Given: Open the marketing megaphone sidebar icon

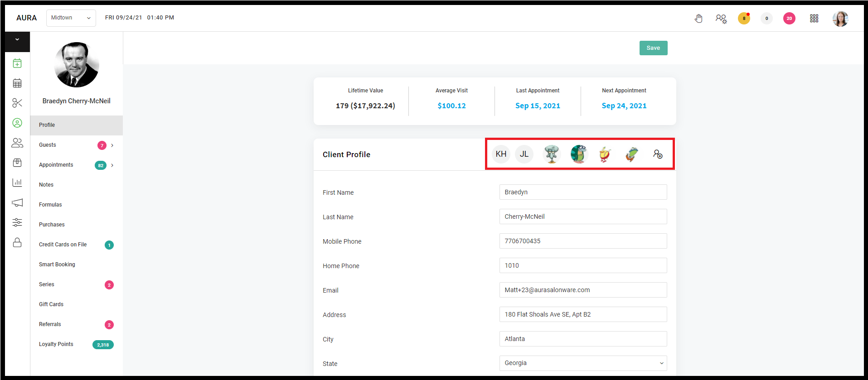Looking at the screenshot, I should pyautogui.click(x=17, y=202).
